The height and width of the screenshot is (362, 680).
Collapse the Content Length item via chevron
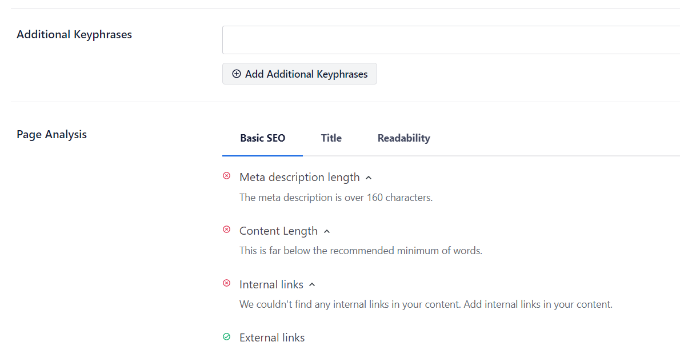point(327,232)
